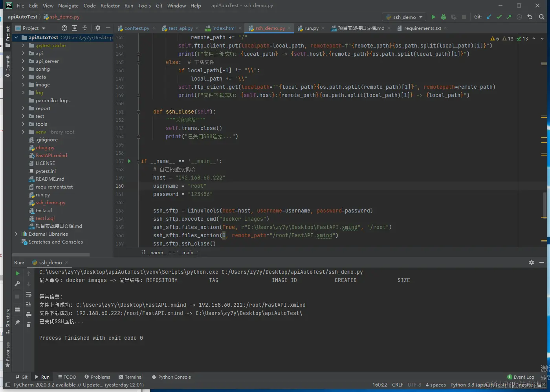Open Search Everywhere magnifier icon
Viewport: 550px width, 392px height.
pos(542,17)
